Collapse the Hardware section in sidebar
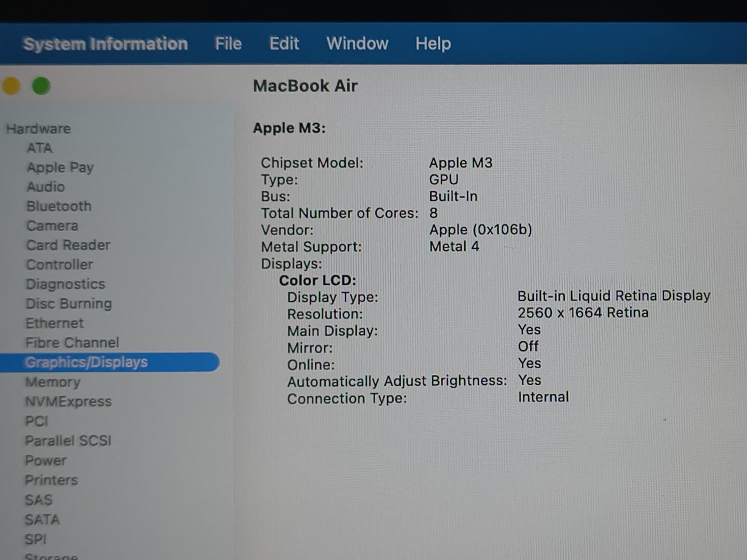 [x=38, y=129]
